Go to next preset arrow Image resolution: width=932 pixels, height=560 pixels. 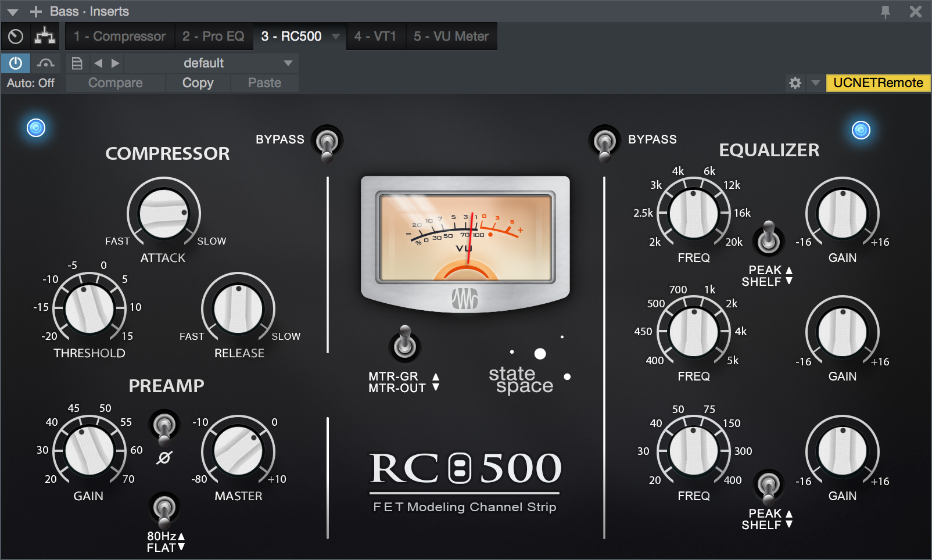click(115, 63)
